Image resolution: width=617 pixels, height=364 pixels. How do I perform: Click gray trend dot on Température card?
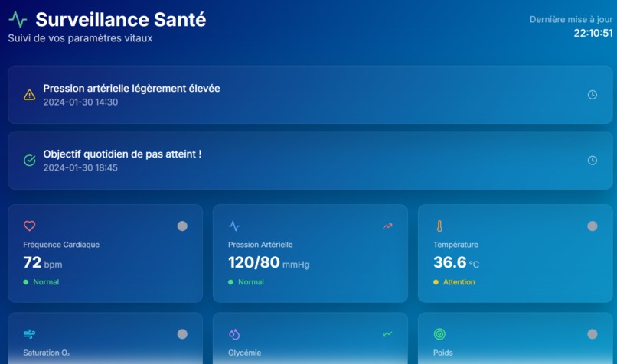point(593,226)
